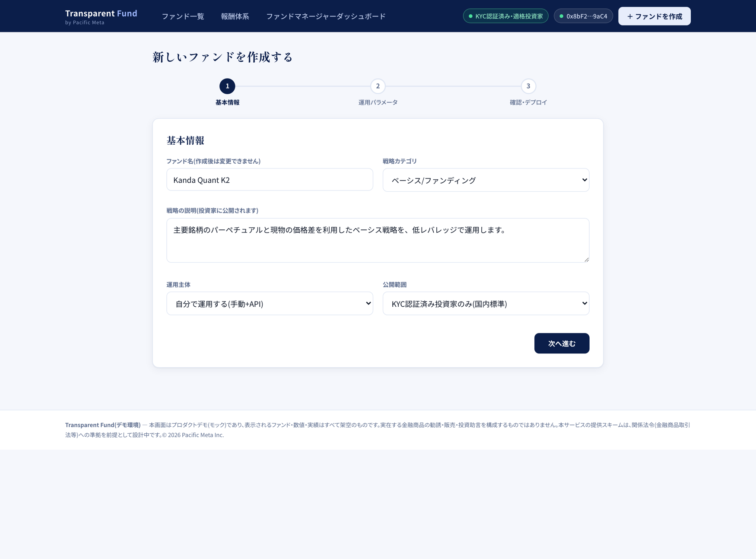Click the wallet address 0x8bF2…9aC4 badge
Screen dimensions: 756x559
click(583, 16)
